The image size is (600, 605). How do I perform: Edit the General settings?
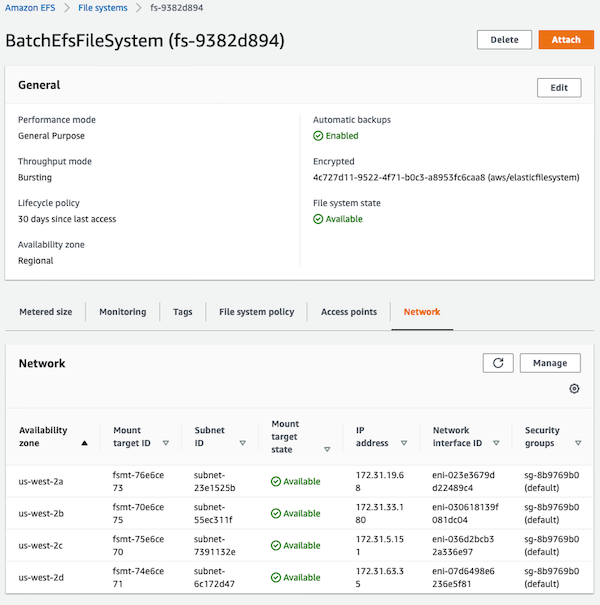pyautogui.click(x=559, y=88)
